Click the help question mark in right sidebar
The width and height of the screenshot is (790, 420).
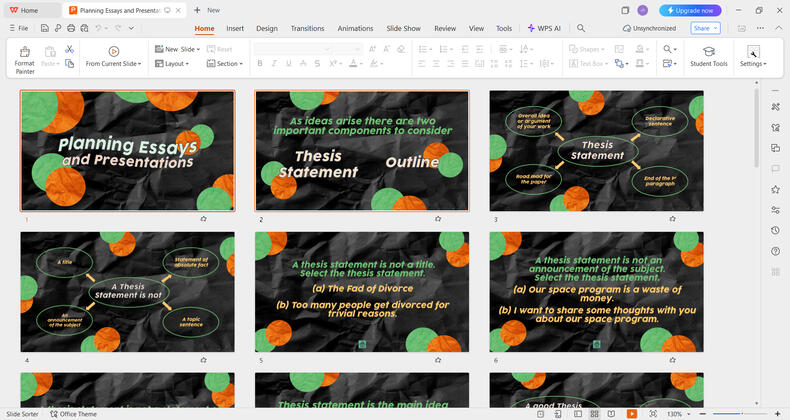tap(775, 251)
